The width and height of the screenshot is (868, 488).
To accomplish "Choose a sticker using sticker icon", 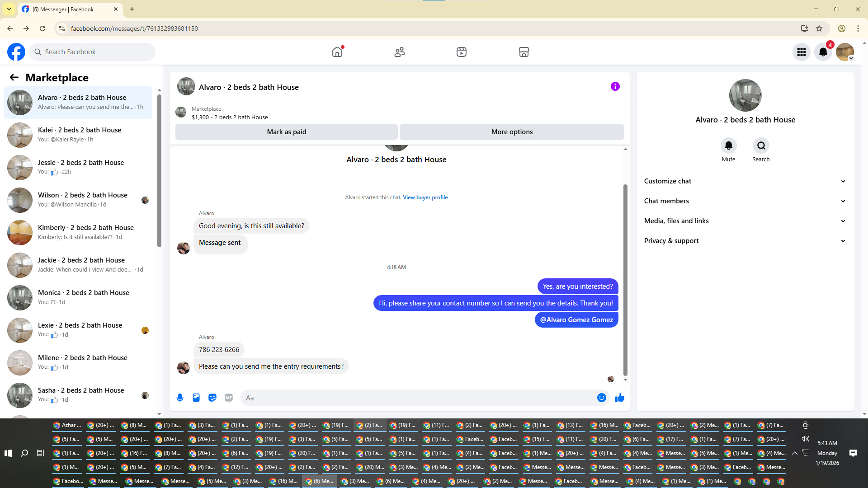I will (x=212, y=398).
